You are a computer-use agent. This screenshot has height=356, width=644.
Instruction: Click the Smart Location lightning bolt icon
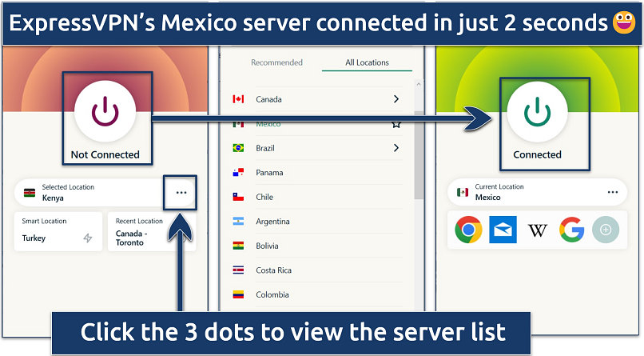(x=87, y=238)
